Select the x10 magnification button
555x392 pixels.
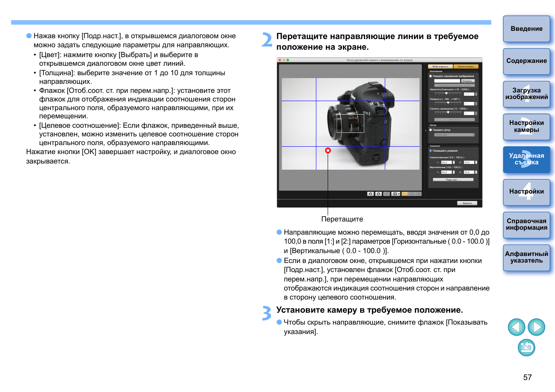tap(418, 194)
